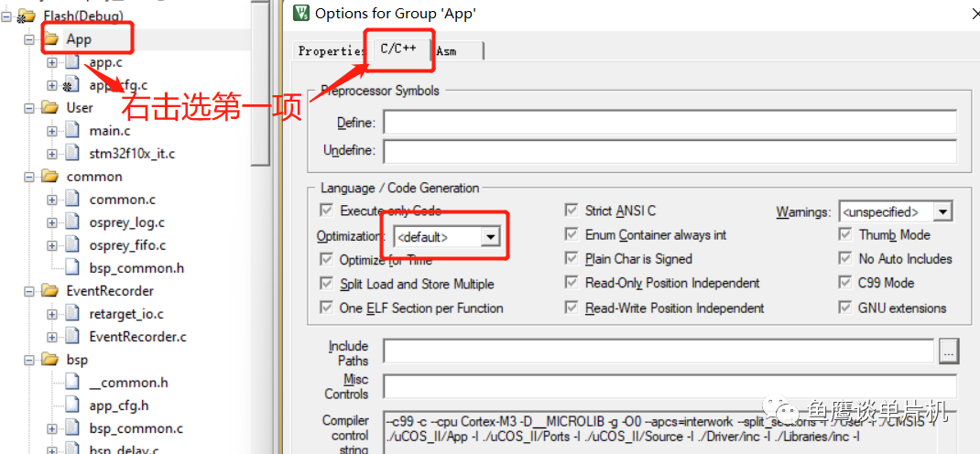Click the __common.h file icon
980x454 pixels.
pyautogui.click(x=73, y=383)
